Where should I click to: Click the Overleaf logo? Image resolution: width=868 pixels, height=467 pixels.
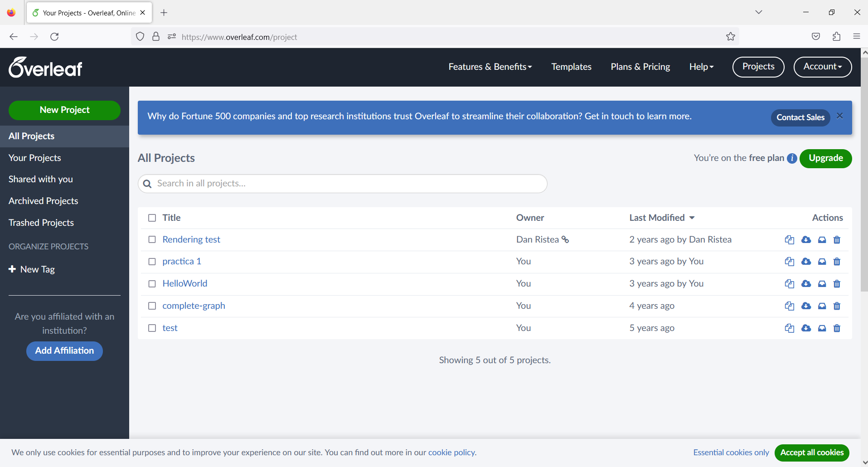(45, 67)
